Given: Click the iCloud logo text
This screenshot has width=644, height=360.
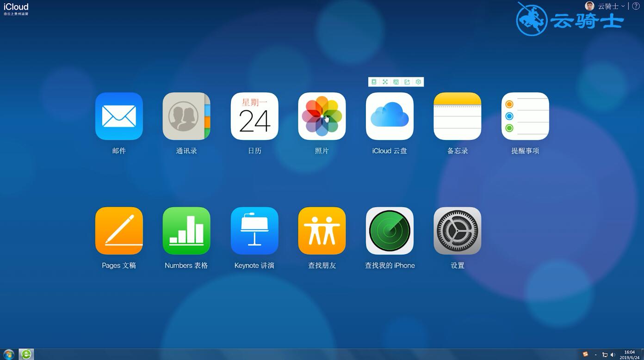Looking at the screenshot, I should 16,7.
